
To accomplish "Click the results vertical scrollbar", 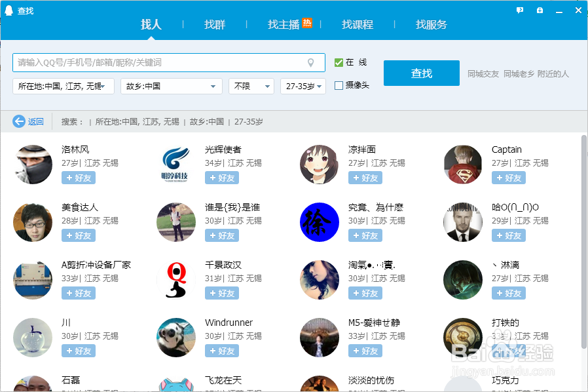I will (x=584, y=241).
